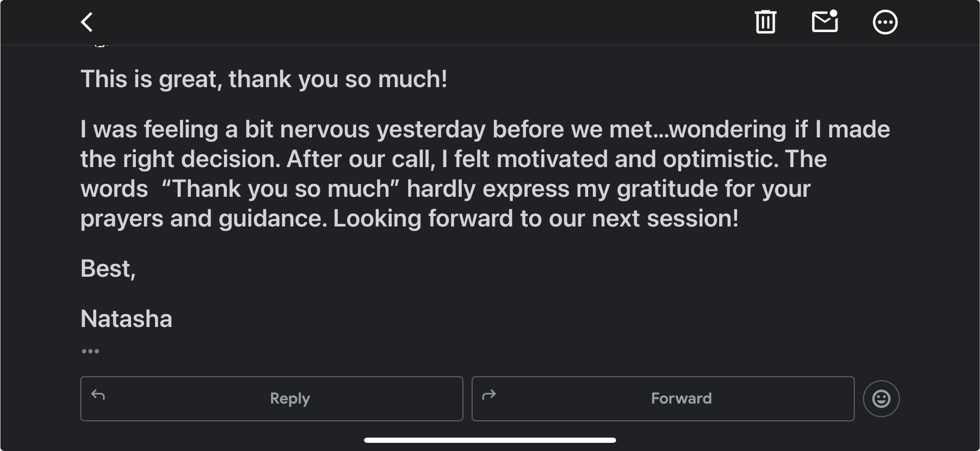Image resolution: width=980 pixels, height=451 pixels.
Task: Mark the email as unread via envelope icon
Action: [825, 22]
